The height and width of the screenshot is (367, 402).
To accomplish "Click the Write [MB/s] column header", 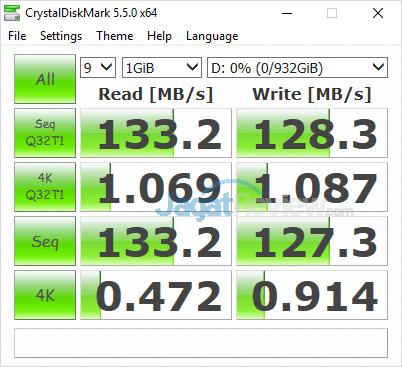I will tap(312, 94).
